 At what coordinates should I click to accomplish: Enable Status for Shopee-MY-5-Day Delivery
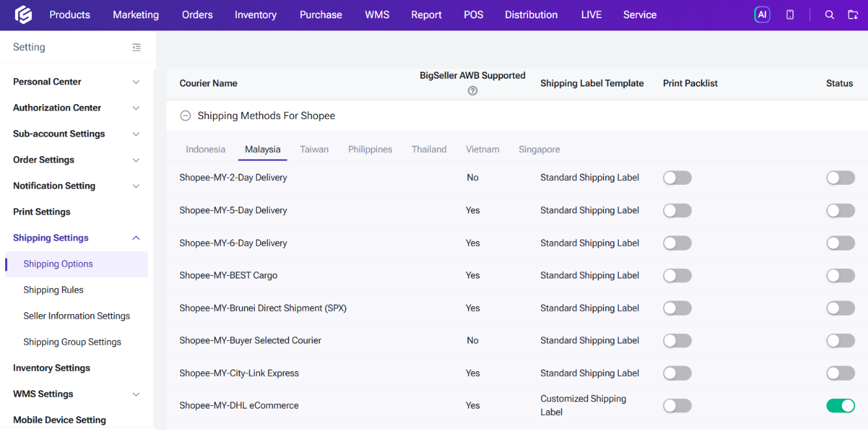(841, 210)
